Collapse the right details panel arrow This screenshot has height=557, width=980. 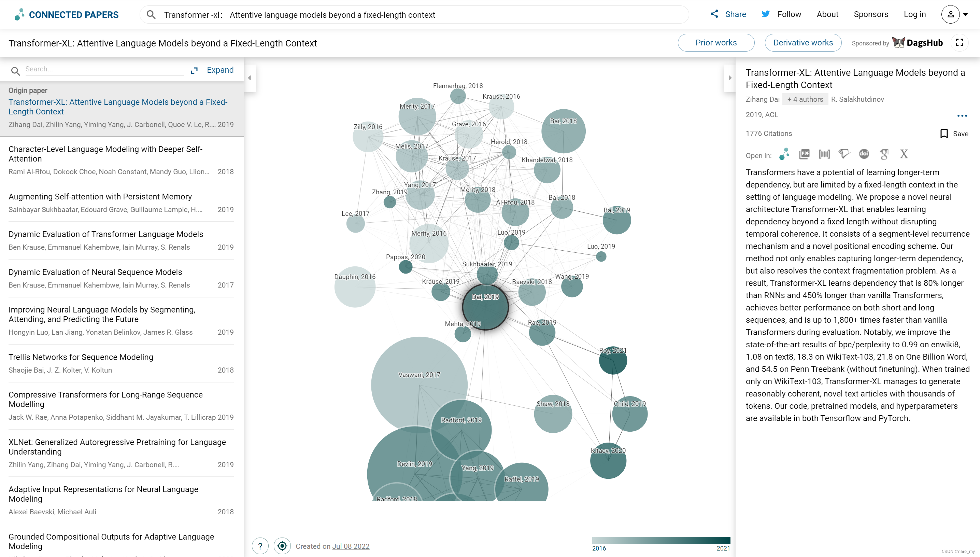[729, 78]
